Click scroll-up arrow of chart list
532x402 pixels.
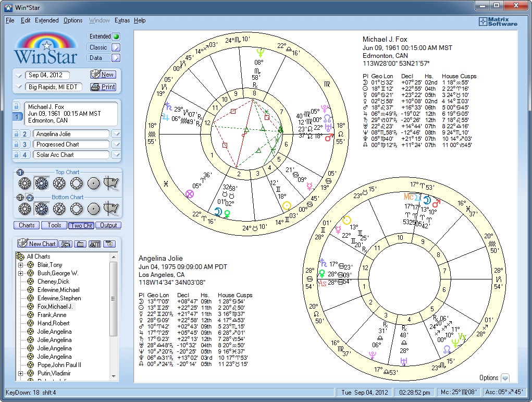point(114,257)
